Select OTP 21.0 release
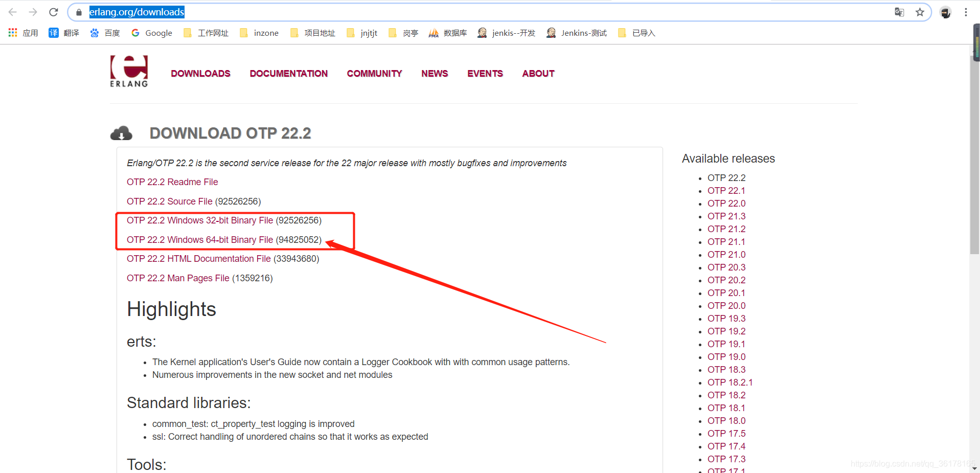The width and height of the screenshot is (980, 473). pyautogui.click(x=726, y=255)
